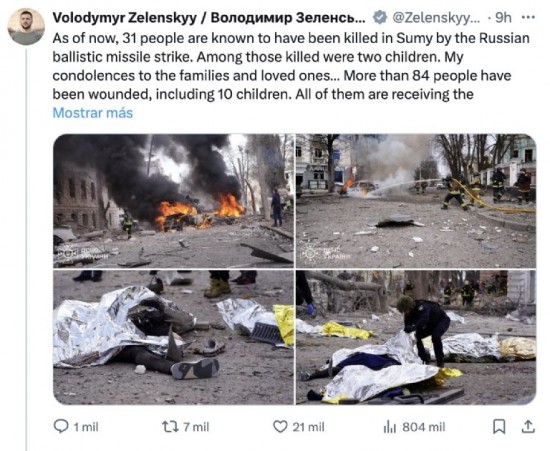Viewport: 550px width, 451px height.
Task: Open the view analytics bar chart icon
Action: [390, 427]
